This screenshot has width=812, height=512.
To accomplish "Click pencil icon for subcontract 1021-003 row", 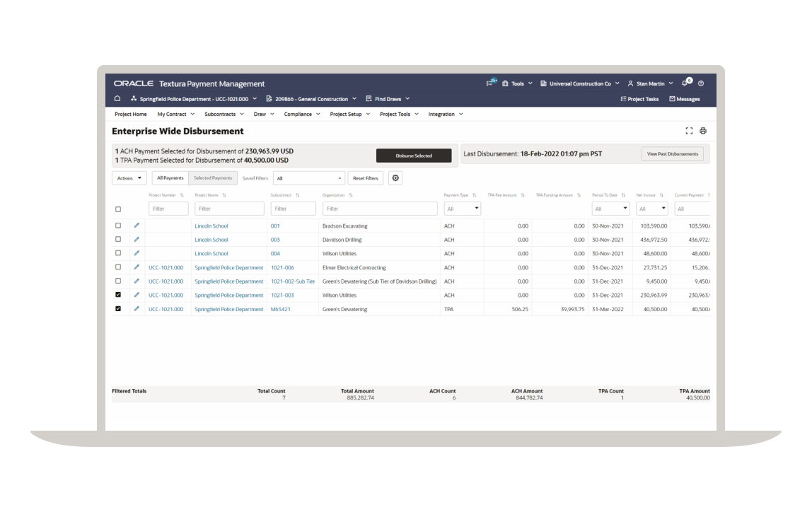I will [137, 295].
